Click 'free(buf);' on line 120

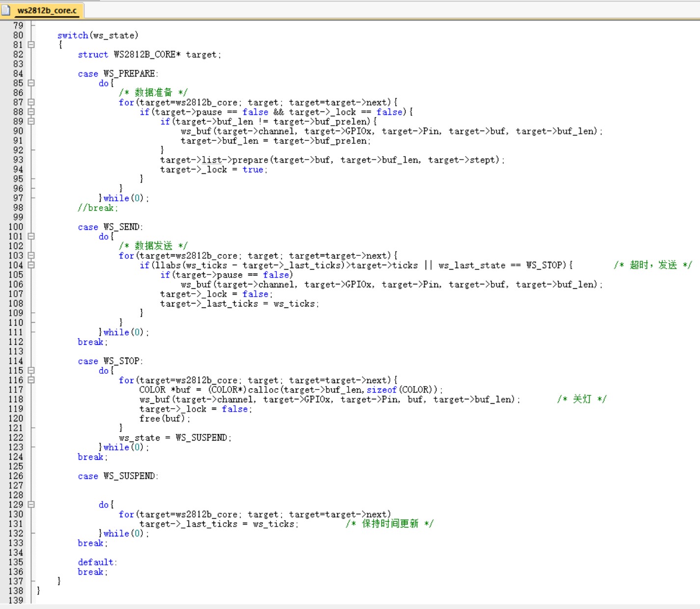(x=165, y=418)
